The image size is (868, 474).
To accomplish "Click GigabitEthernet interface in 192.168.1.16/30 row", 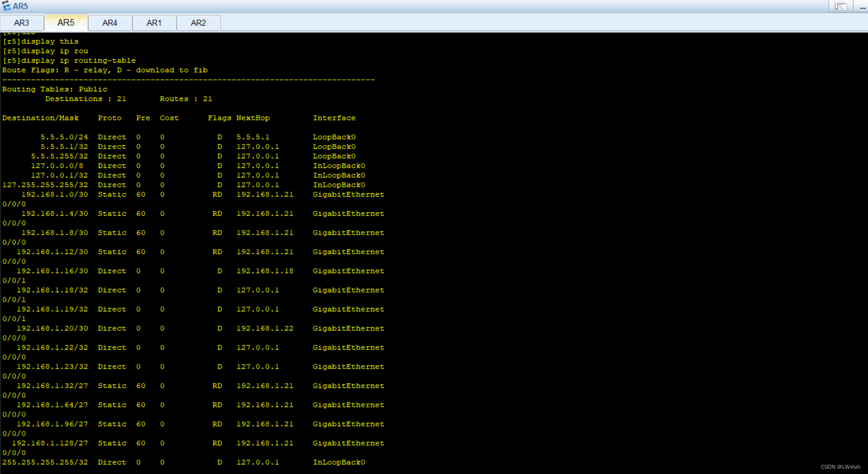I will (x=348, y=271).
